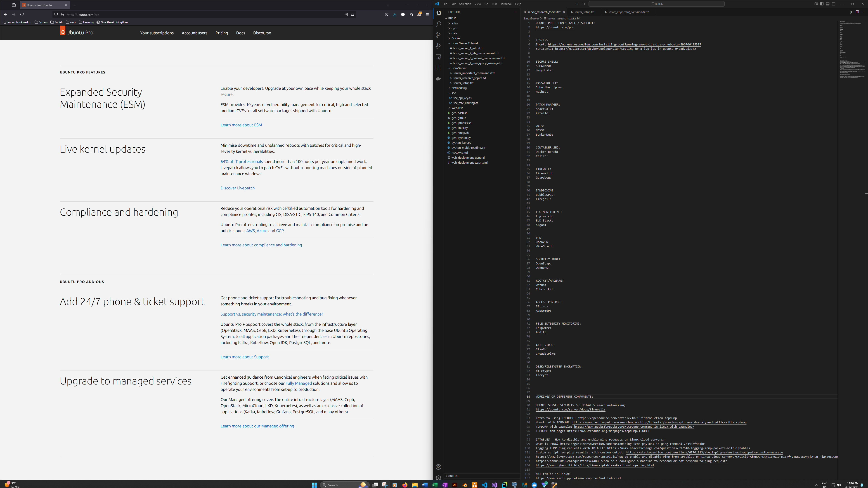868x488 pixels.
Task: Toggle the bottom Panel in VS Code
Action: click(x=828, y=4)
